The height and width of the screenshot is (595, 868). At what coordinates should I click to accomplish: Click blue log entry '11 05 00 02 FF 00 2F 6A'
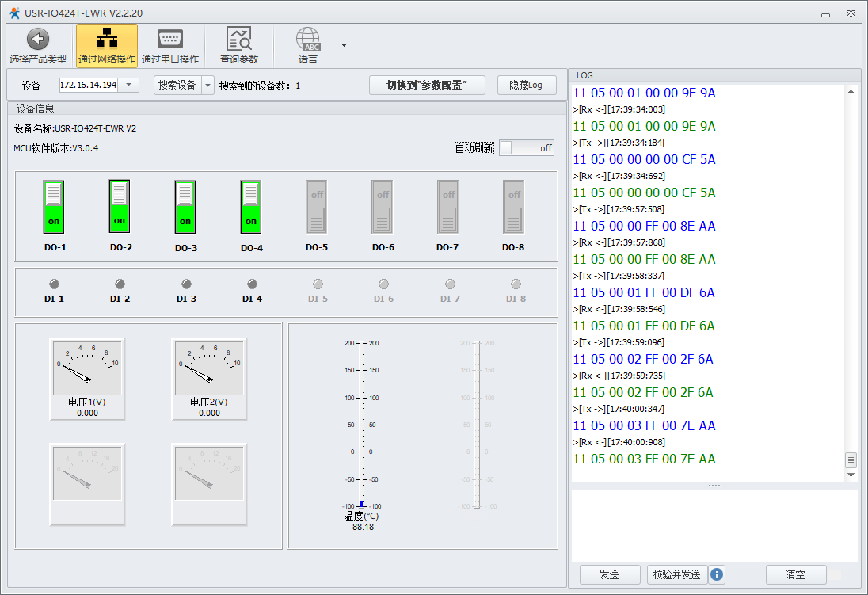643,359
